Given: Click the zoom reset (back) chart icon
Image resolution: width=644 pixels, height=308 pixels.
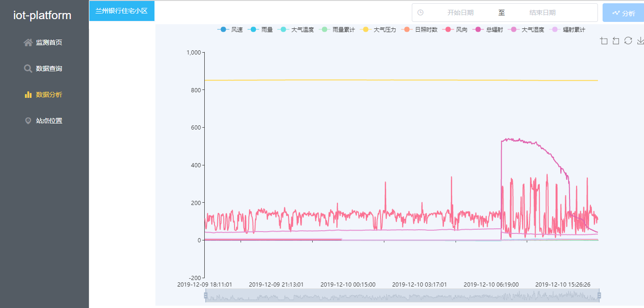Looking at the screenshot, I should click(616, 41).
